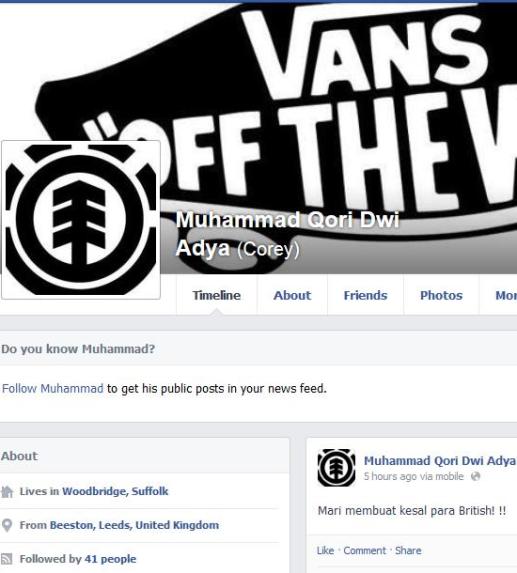
Task: Open Beeston, Leeds, United Kingdom link
Action: pos(134,525)
